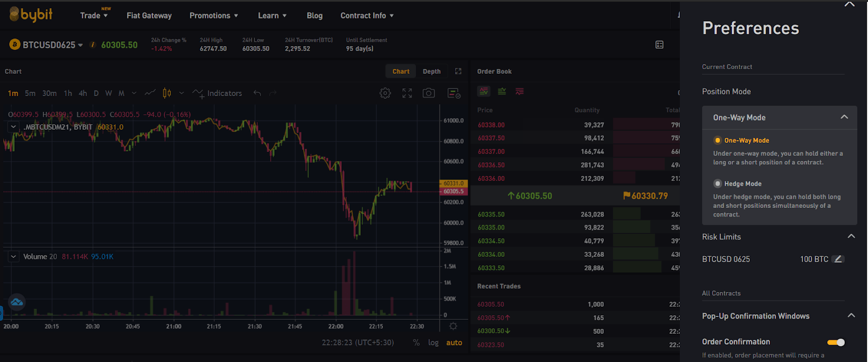
Task: Select the weekly W timeframe
Action: point(108,93)
